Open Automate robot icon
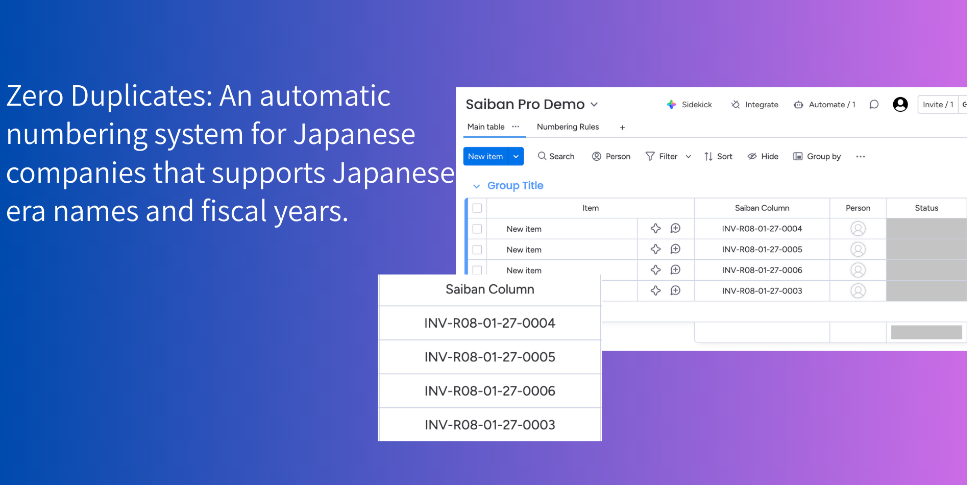The height and width of the screenshot is (490, 980). click(x=798, y=105)
